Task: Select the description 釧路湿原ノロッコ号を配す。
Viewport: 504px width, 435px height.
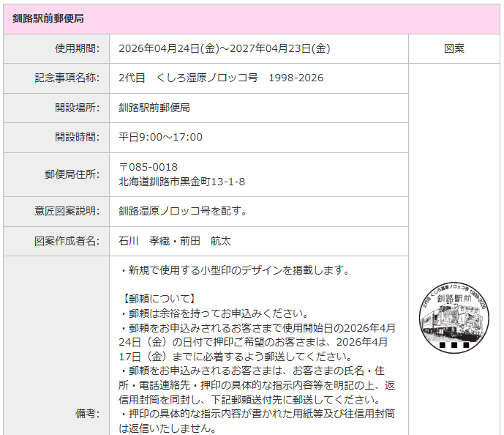Action: click(x=183, y=211)
